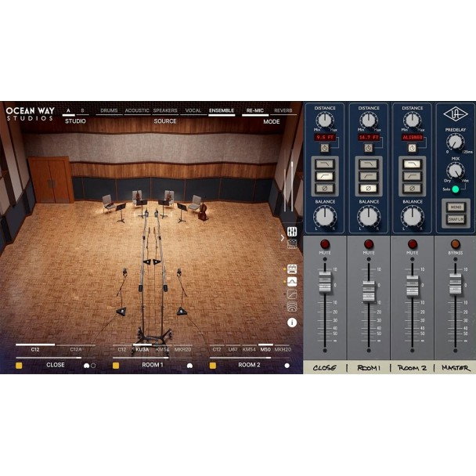Collapse the mixer panel with the chevron
Screen dimensions: 476x476
point(283,238)
